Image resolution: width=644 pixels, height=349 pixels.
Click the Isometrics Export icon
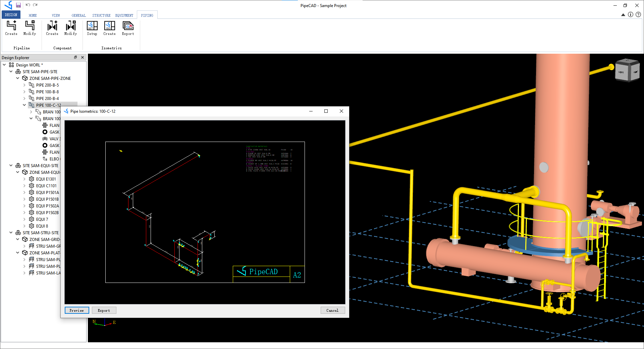128,26
